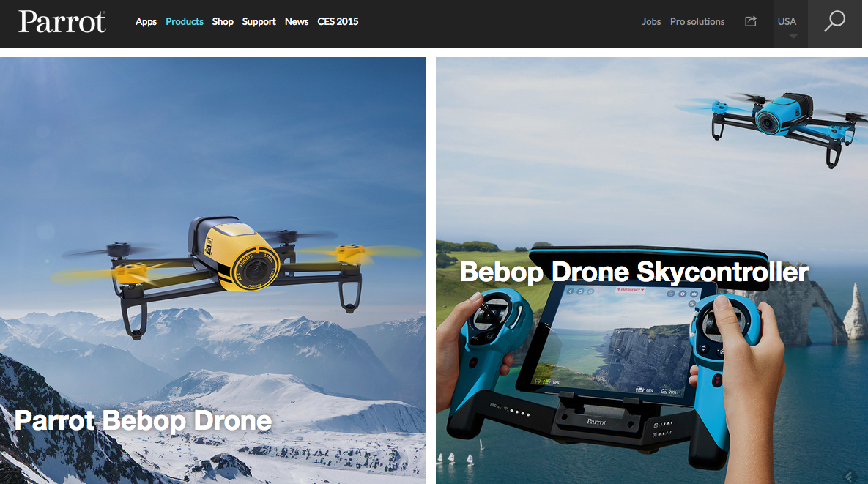
Task: Click the 'Bebop Drone Skycontroller' title text
Action: point(633,272)
